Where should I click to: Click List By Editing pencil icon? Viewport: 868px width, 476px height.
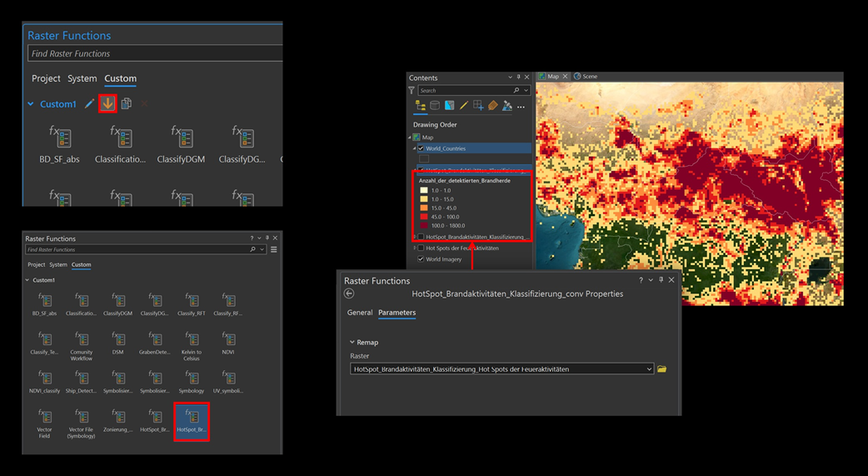464,106
